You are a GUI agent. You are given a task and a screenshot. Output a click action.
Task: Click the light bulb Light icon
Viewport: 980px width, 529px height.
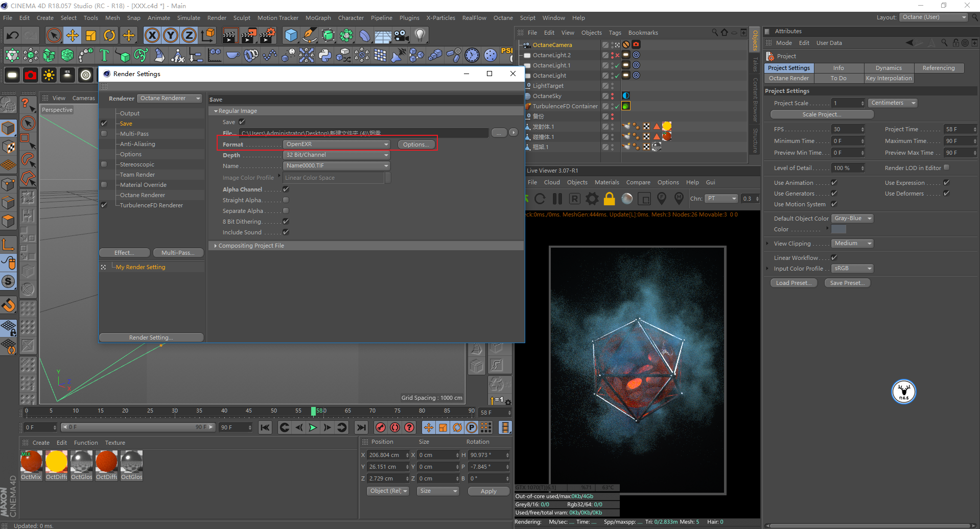420,35
